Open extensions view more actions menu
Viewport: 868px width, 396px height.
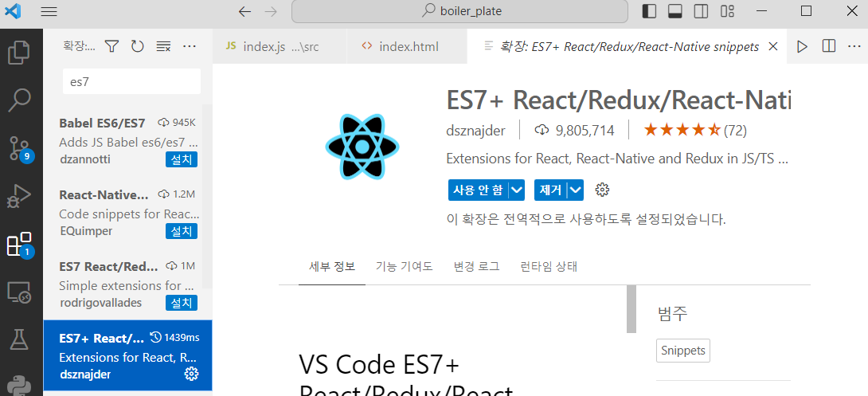pos(190,46)
